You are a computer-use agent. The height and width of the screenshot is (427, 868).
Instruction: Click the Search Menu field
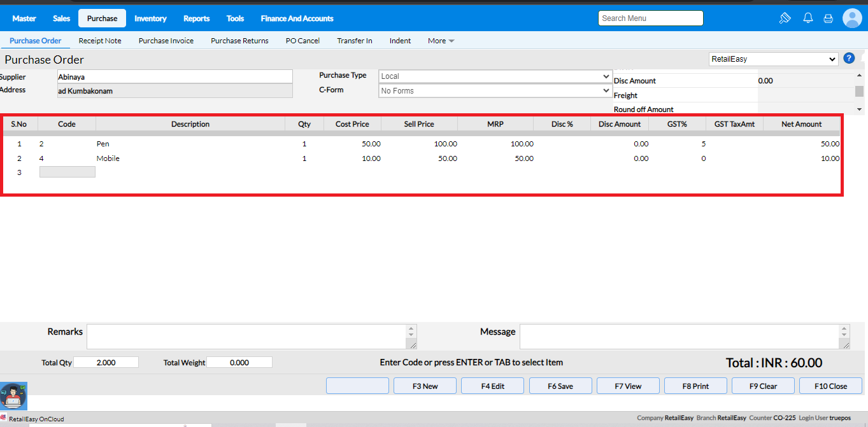(650, 18)
